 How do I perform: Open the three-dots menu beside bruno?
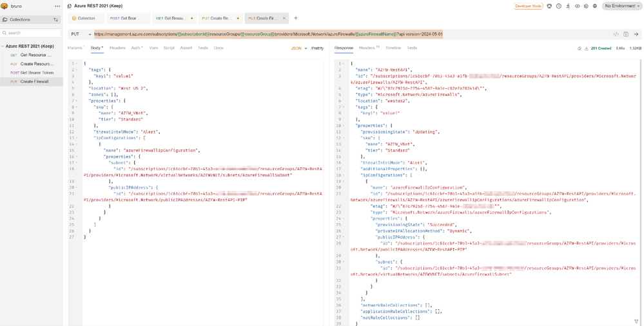pos(57,6)
